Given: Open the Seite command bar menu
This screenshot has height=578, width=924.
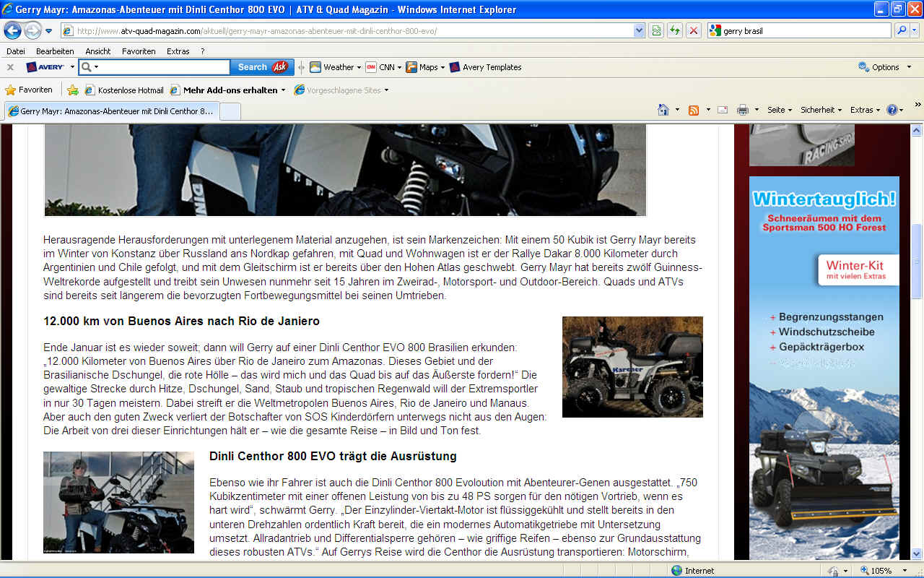Looking at the screenshot, I should coord(780,110).
